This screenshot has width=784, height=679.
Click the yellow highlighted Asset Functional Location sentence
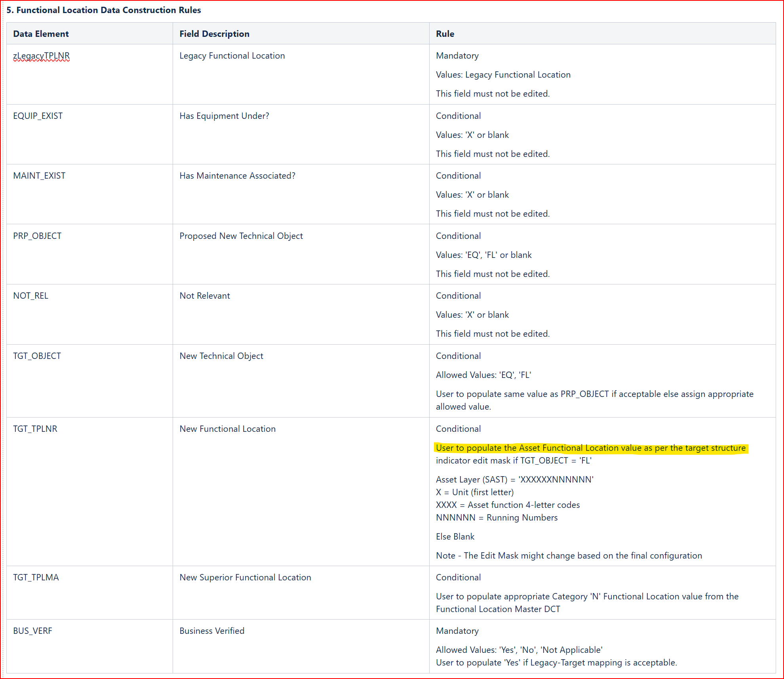pos(590,448)
